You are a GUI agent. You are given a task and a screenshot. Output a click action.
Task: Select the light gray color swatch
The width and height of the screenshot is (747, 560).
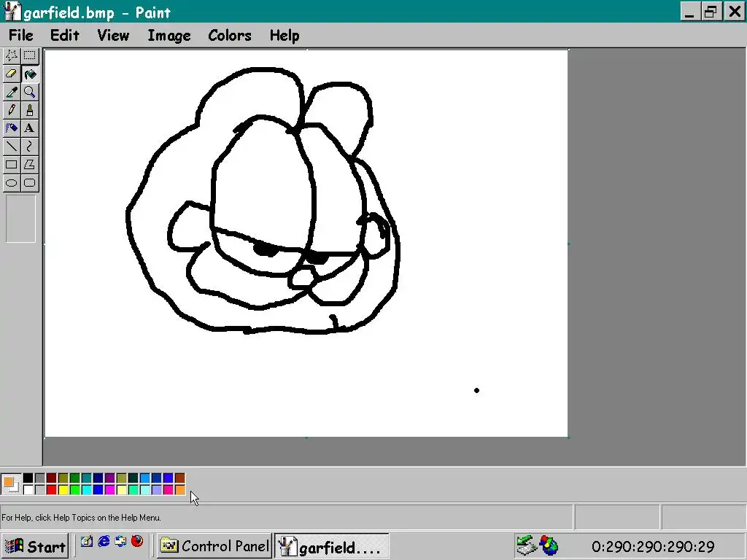pos(40,490)
